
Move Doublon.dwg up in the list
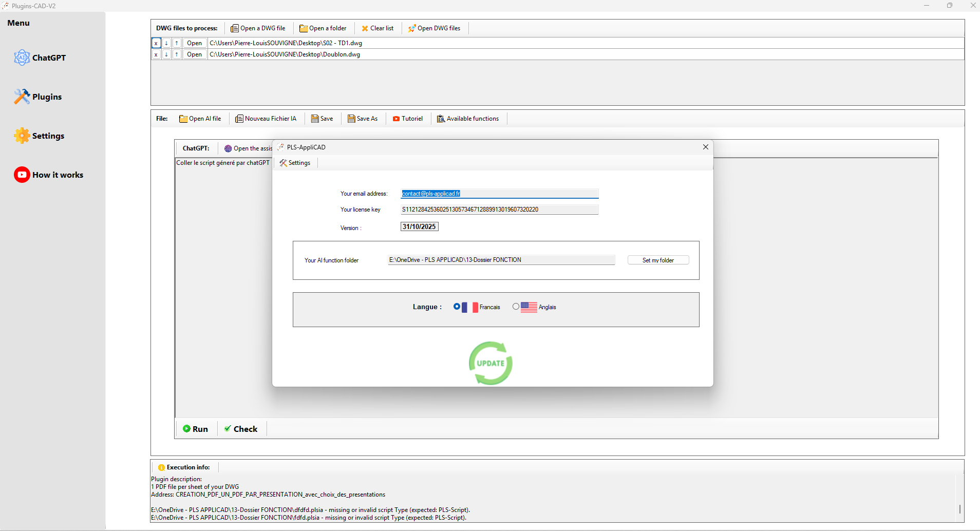click(x=177, y=54)
